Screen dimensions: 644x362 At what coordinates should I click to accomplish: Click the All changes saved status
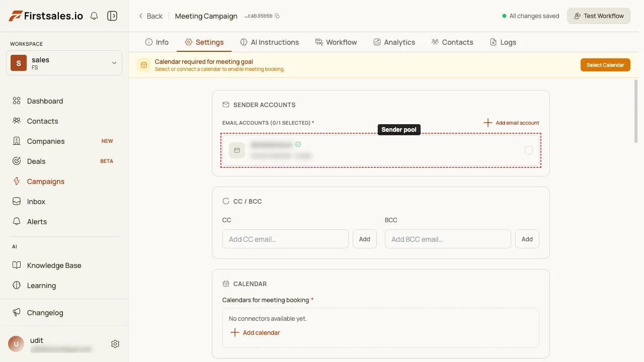pyautogui.click(x=531, y=16)
